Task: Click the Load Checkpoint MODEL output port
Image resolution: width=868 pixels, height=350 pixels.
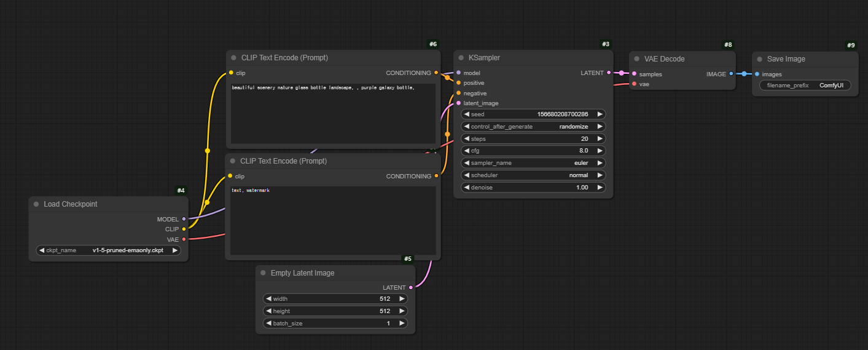Action: (x=184, y=219)
